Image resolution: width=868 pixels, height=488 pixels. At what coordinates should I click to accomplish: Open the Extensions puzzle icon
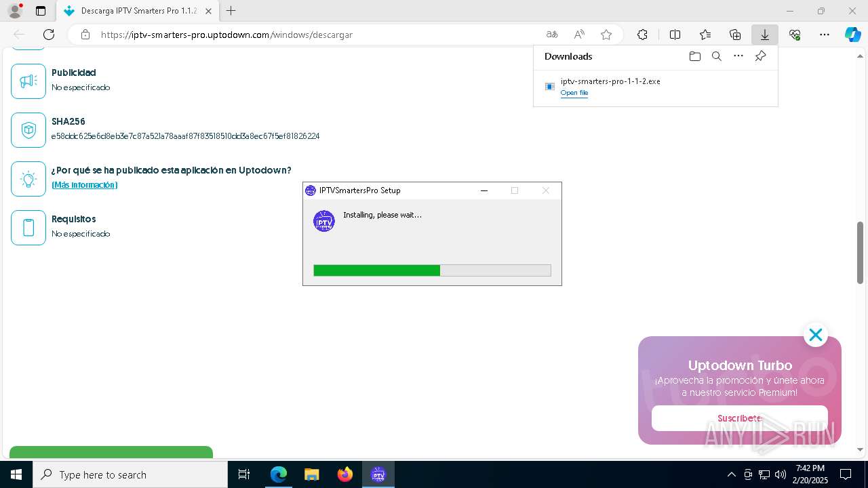pyautogui.click(x=642, y=35)
